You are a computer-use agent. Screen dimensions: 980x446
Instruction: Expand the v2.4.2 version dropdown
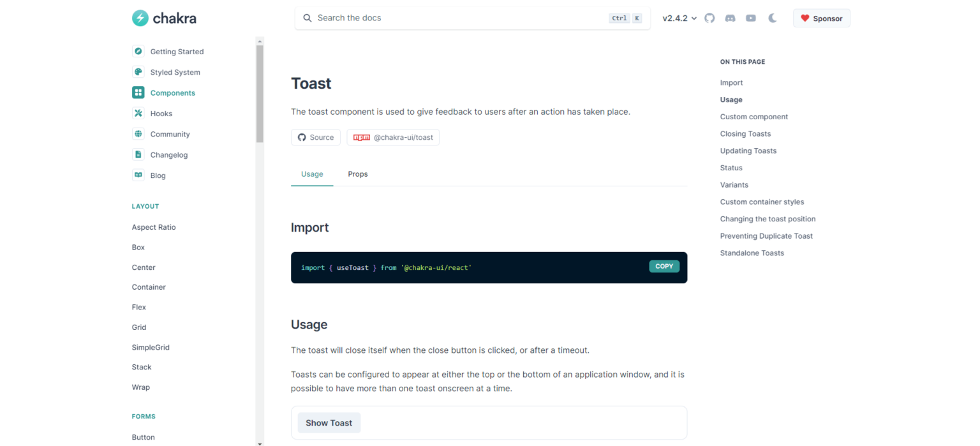point(679,19)
